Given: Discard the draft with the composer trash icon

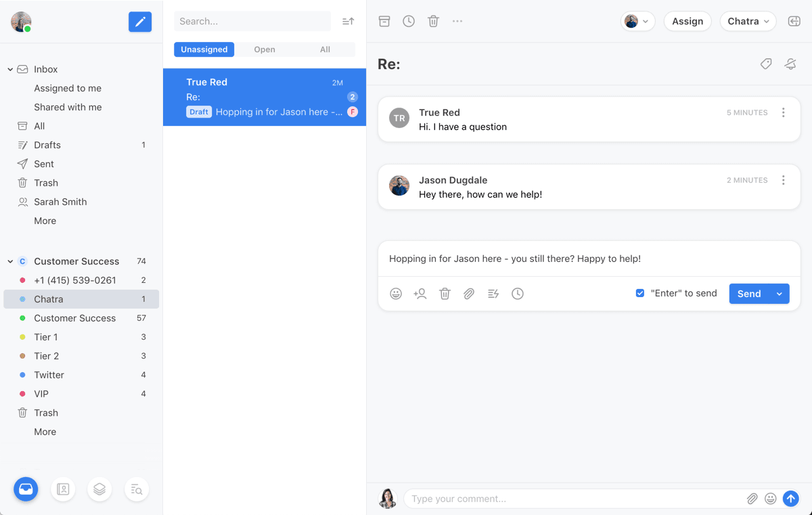Looking at the screenshot, I should 445,294.
